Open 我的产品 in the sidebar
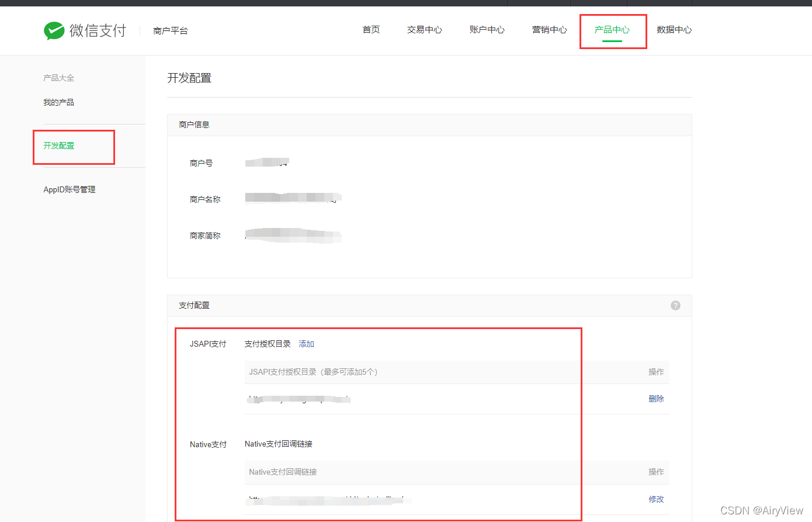 [x=58, y=102]
